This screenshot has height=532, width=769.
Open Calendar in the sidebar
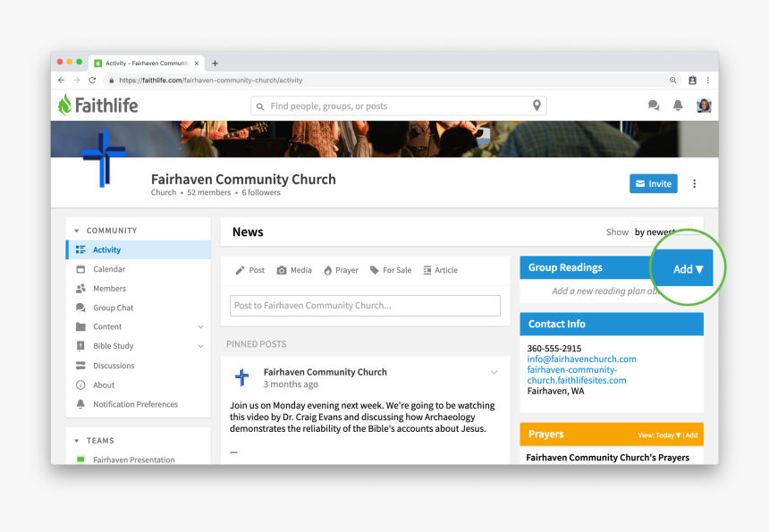point(108,269)
